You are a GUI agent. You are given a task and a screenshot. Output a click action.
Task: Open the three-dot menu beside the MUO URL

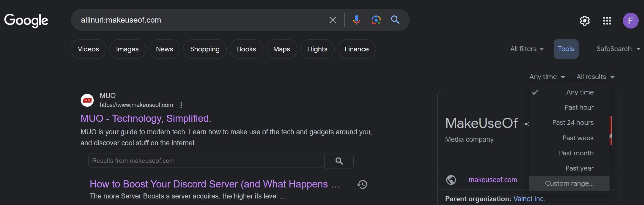coord(181,105)
